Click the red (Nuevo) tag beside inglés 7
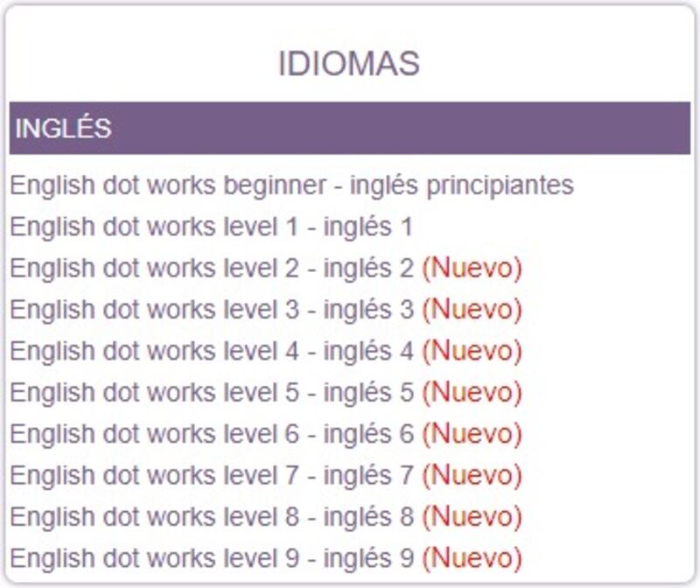This screenshot has height=588, width=700. click(472, 475)
